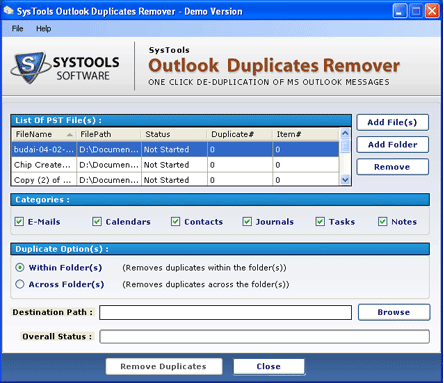Click the sort arrow on FileName column
Image resolution: width=444 pixels, height=383 pixels.
pyautogui.click(x=70, y=135)
